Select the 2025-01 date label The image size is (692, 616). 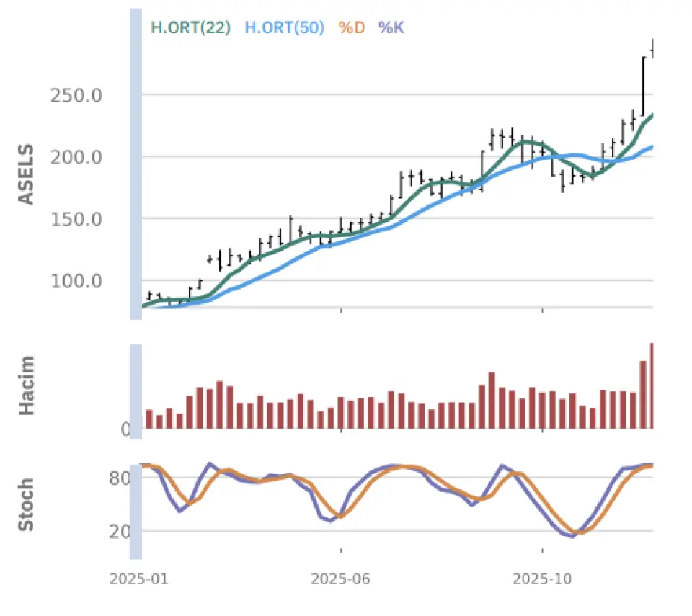click(133, 579)
